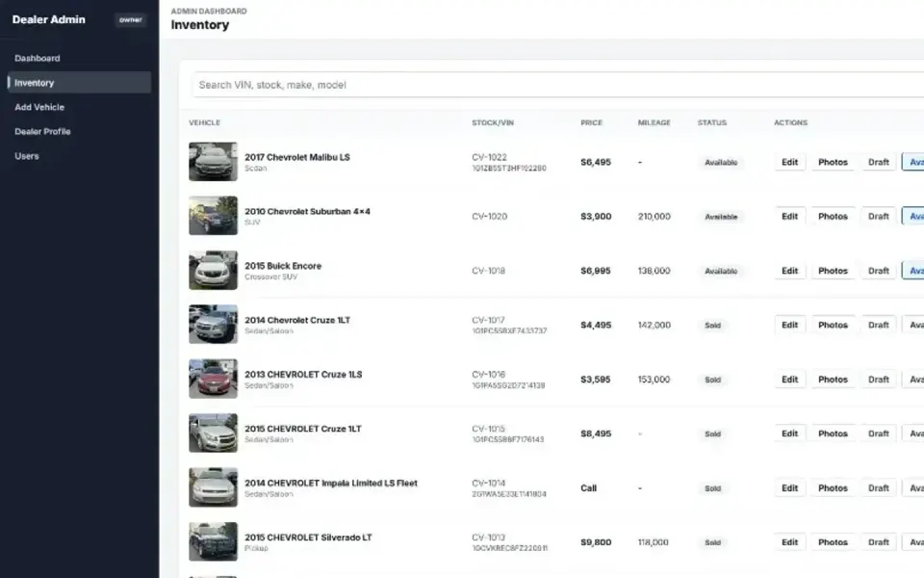Click the STATUS column header
Image resolution: width=924 pixels, height=578 pixels.
tap(712, 122)
